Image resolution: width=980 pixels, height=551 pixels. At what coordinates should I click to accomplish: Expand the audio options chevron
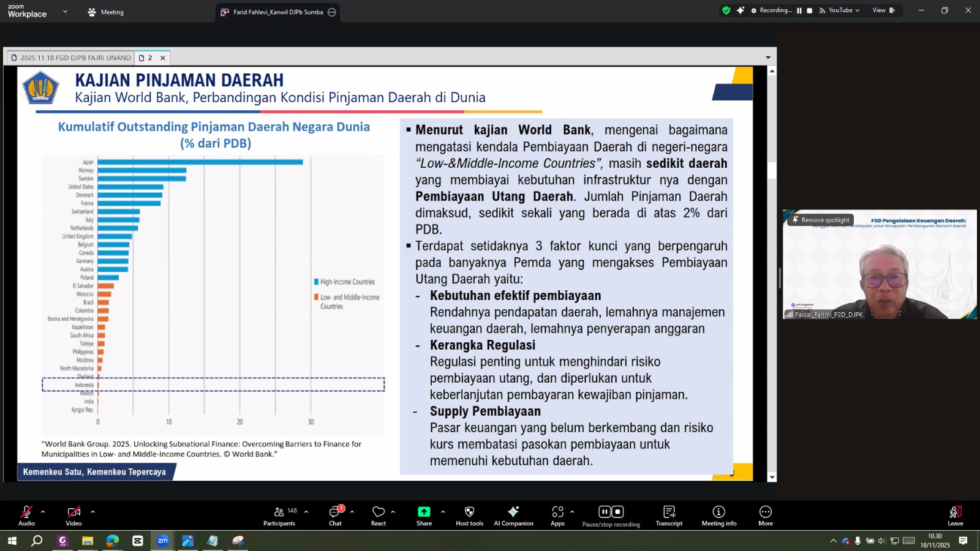(x=43, y=512)
